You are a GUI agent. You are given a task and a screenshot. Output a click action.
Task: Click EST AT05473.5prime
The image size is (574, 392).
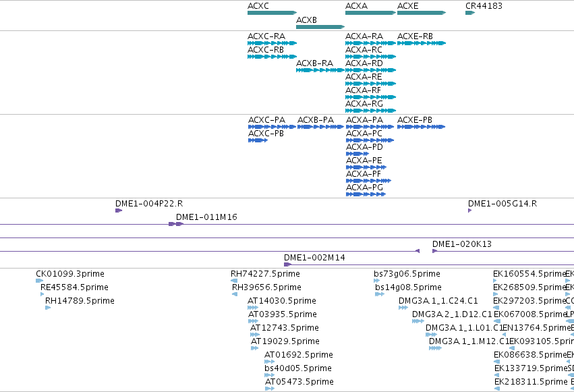[270, 389]
